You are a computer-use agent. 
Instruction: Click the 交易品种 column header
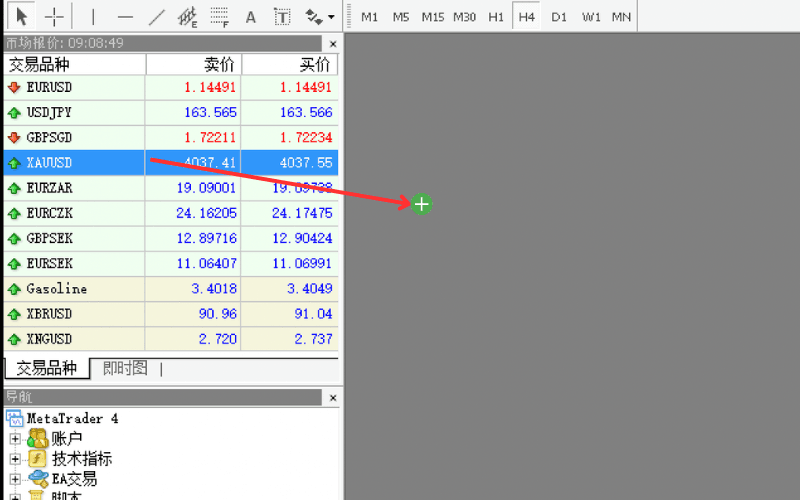(75, 65)
